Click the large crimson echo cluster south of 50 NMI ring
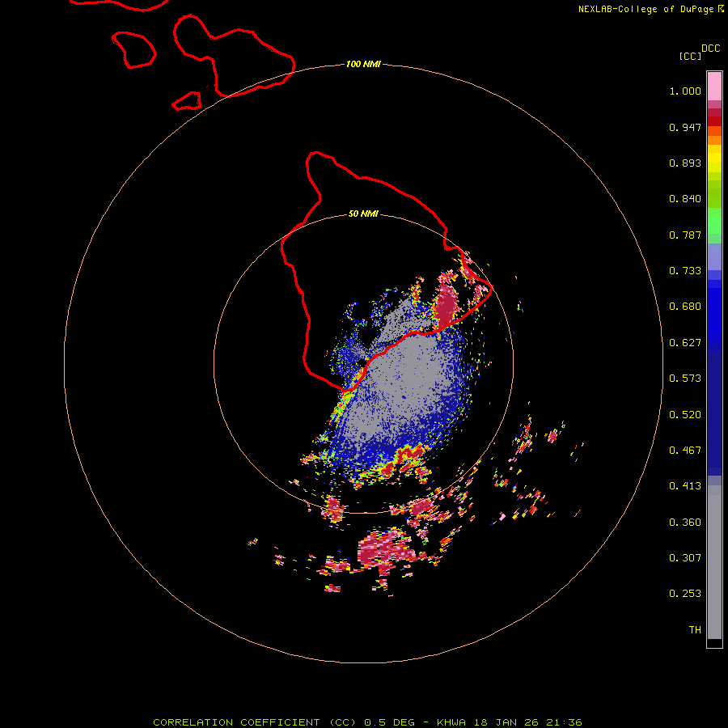Viewport: 728px width, 728px height. coord(385,550)
